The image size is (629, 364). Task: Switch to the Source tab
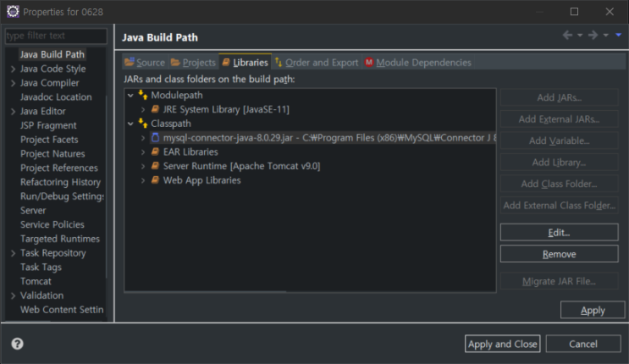coord(145,63)
